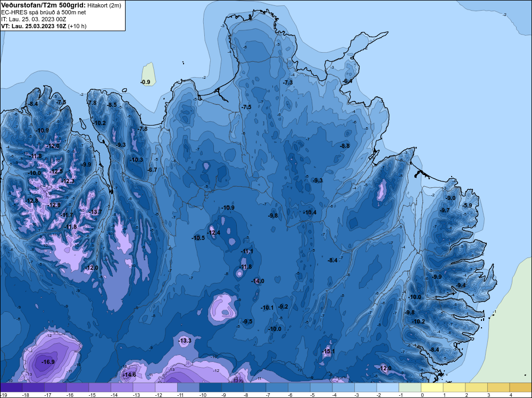Click the -10.3 temperature value
The height and width of the screenshot is (398, 532).
tap(136, 160)
